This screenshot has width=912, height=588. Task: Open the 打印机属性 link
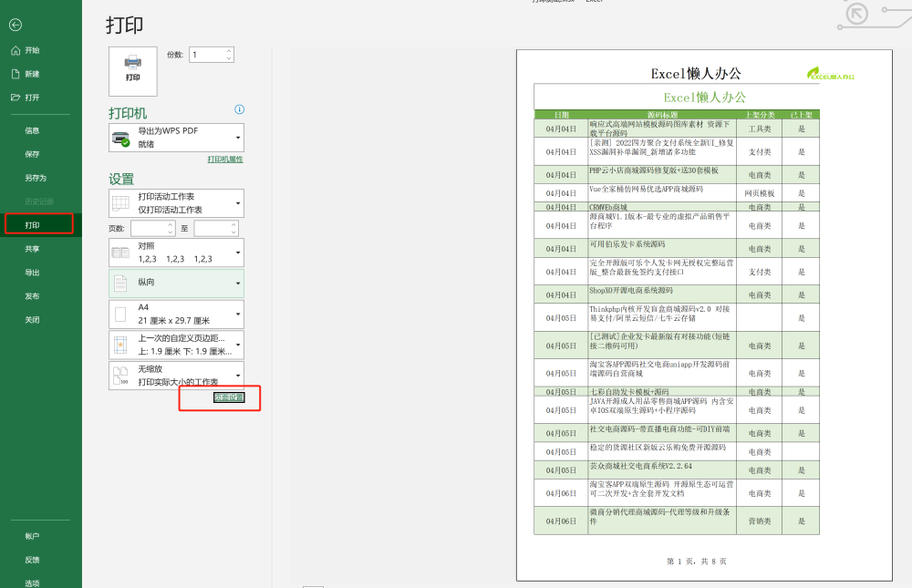[225, 160]
